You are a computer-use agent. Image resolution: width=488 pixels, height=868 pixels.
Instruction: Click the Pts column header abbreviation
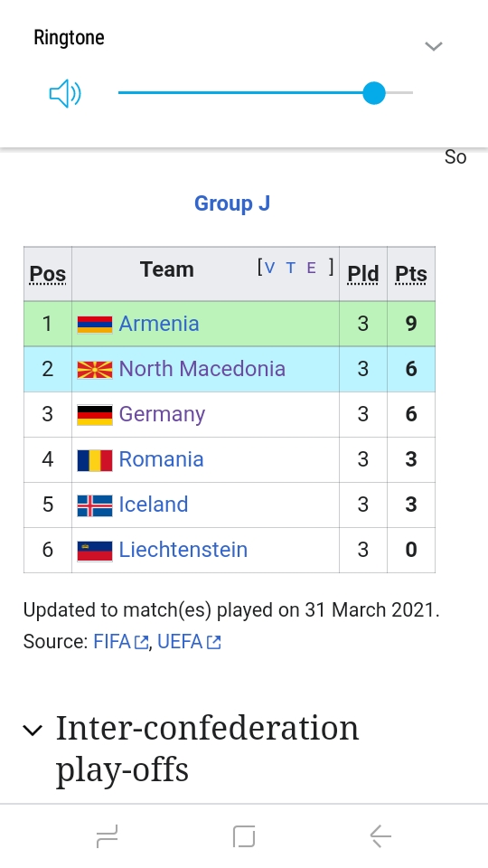coord(410,274)
